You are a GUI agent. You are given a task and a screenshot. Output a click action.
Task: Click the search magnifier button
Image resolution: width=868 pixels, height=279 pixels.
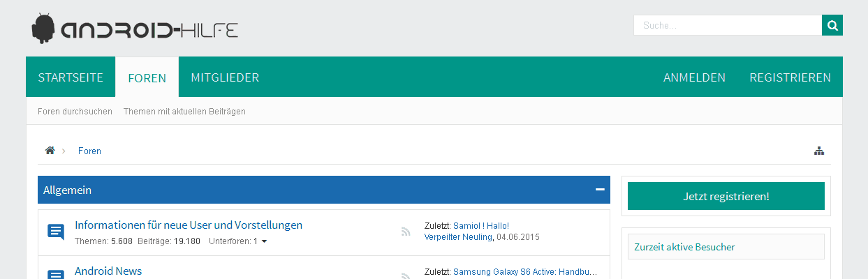pyautogui.click(x=832, y=25)
